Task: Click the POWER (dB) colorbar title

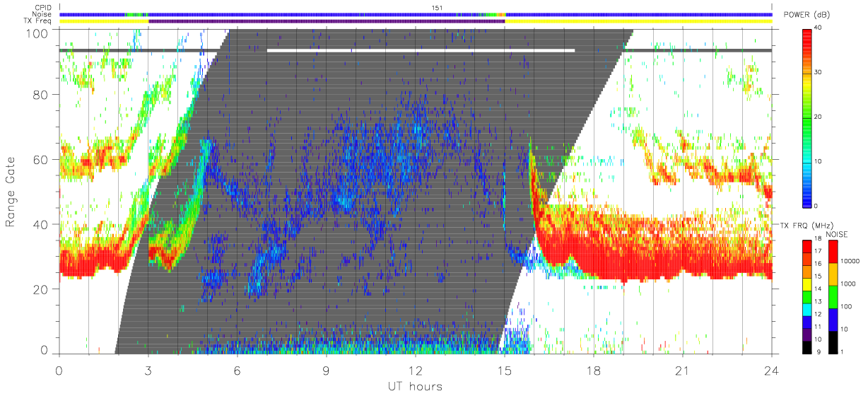Action: [807, 16]
